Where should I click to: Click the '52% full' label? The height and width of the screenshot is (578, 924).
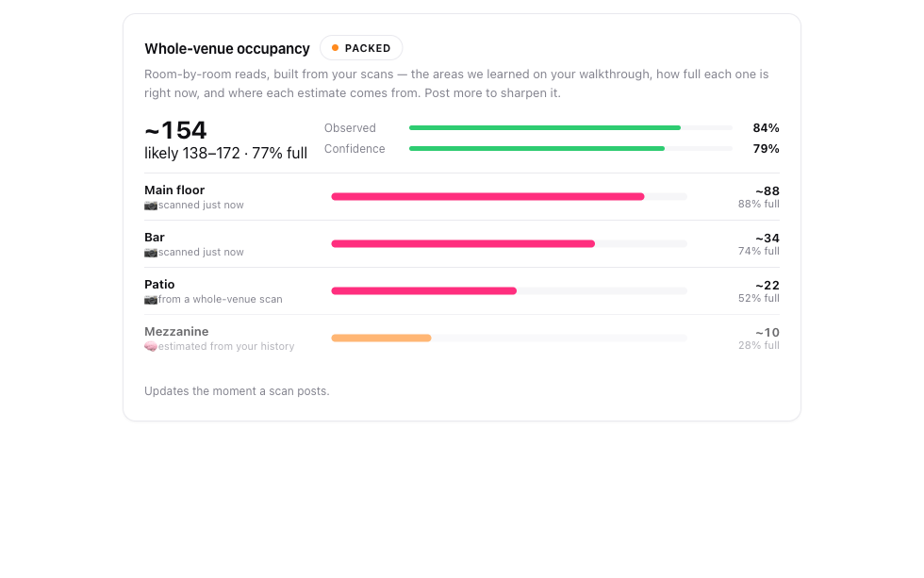(759, 298)
